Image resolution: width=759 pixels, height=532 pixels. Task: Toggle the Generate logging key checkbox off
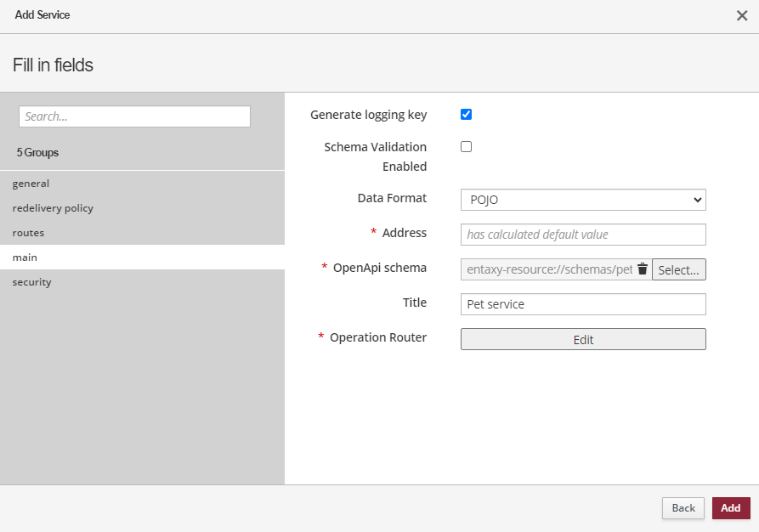(466, 114)
